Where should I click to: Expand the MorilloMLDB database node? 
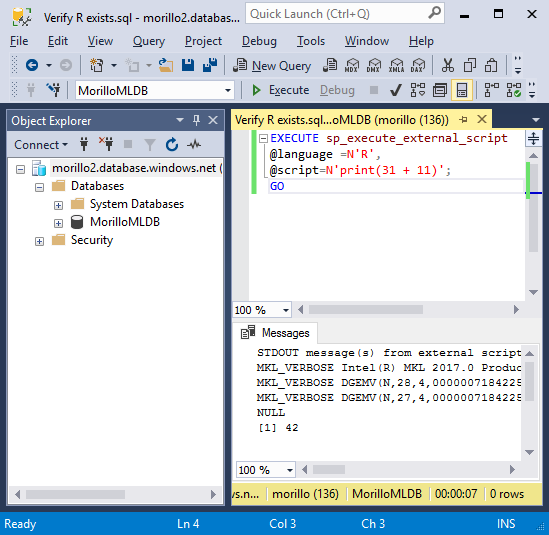point(58,223)
